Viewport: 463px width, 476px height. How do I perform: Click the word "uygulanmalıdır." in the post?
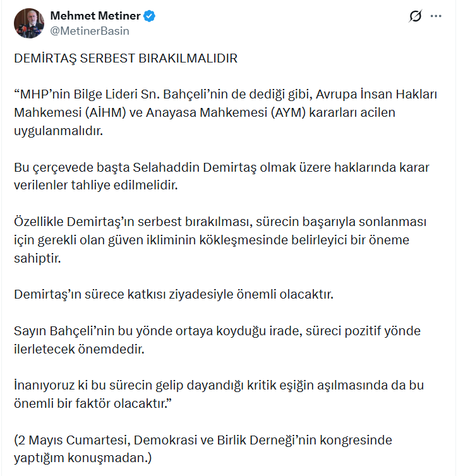click(59, 131)
